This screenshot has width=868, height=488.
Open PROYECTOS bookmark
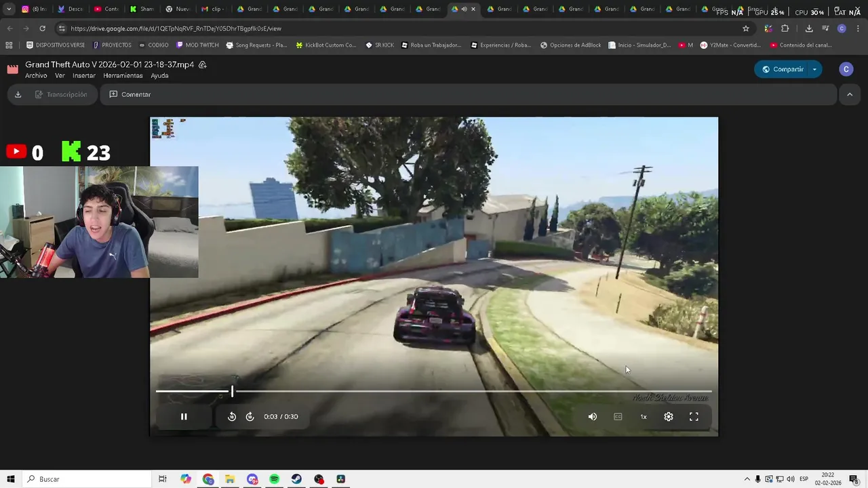[112, 45]
